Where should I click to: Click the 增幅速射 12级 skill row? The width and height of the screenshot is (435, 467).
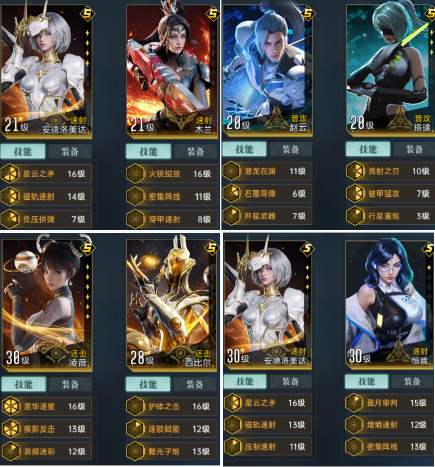pos(387,424)
